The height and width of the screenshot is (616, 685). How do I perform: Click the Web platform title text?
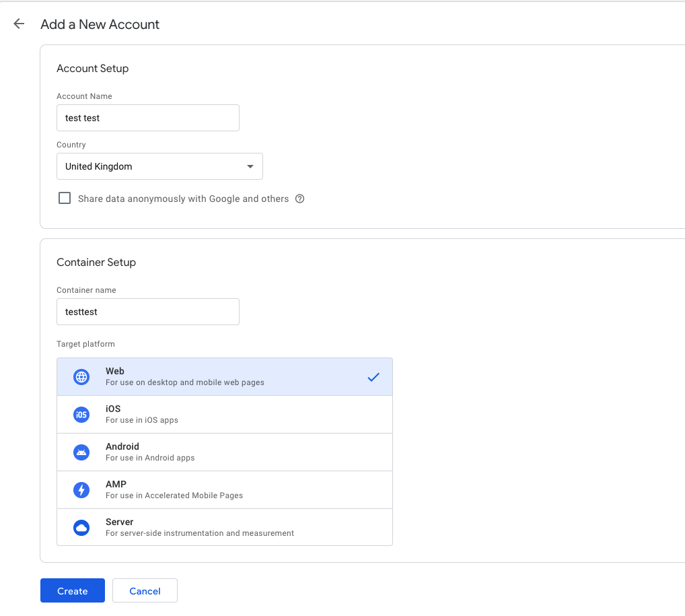(x=115, y=371)
